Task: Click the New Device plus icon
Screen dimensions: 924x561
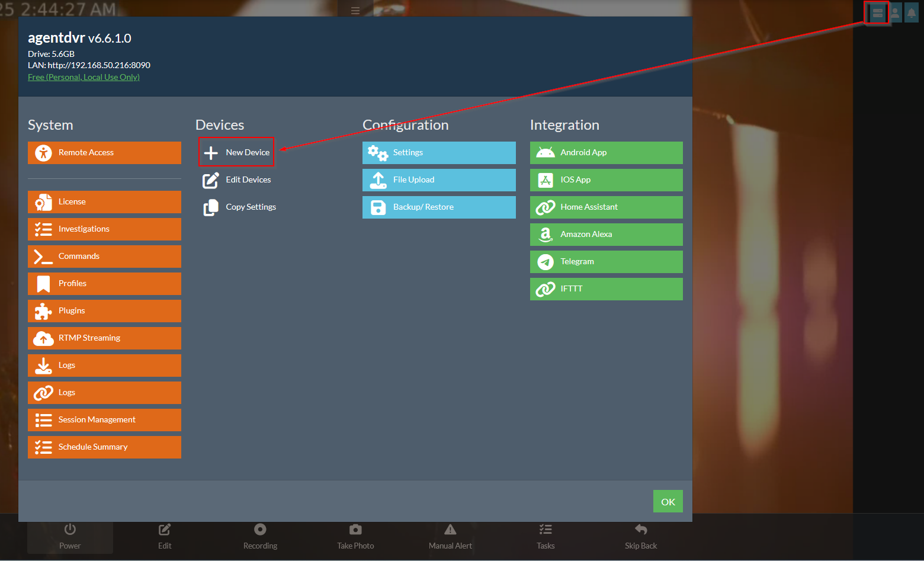Action: (211, 153)
